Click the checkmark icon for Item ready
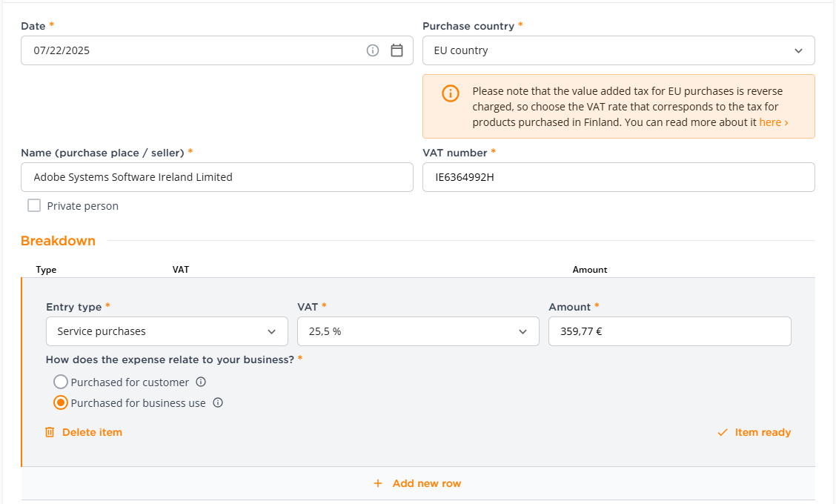The width and height of the screenshot is (836, 504). (723, 432)
